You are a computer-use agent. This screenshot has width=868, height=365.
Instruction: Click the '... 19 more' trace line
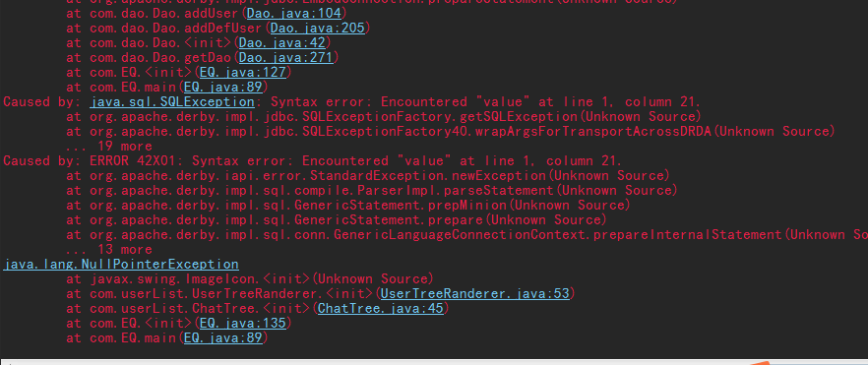(109, 146)
